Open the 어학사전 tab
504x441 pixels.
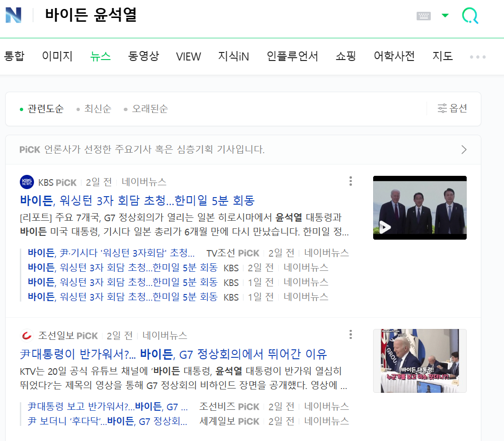point(394,56)
